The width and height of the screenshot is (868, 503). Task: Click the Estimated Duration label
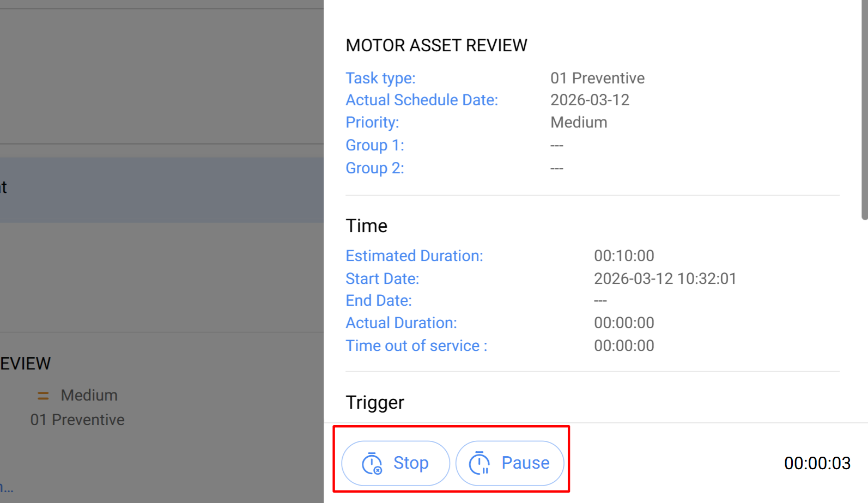[x=414, y=256]
